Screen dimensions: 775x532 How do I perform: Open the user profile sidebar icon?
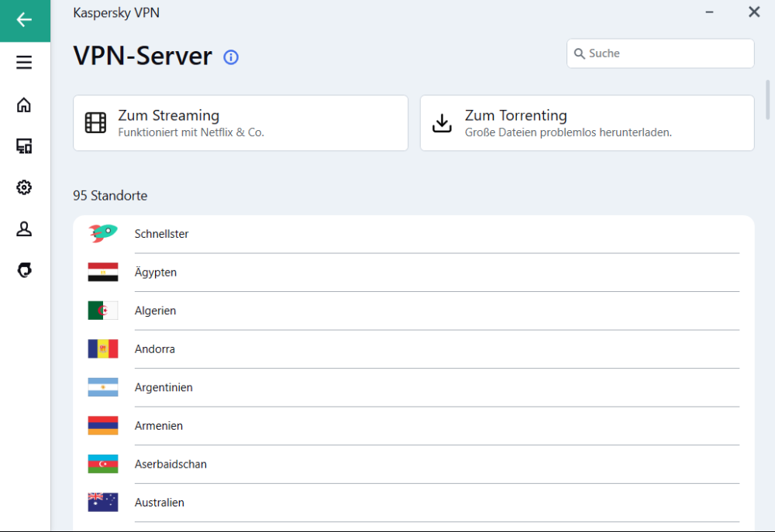pyautogui.click(x=24, y=229)
